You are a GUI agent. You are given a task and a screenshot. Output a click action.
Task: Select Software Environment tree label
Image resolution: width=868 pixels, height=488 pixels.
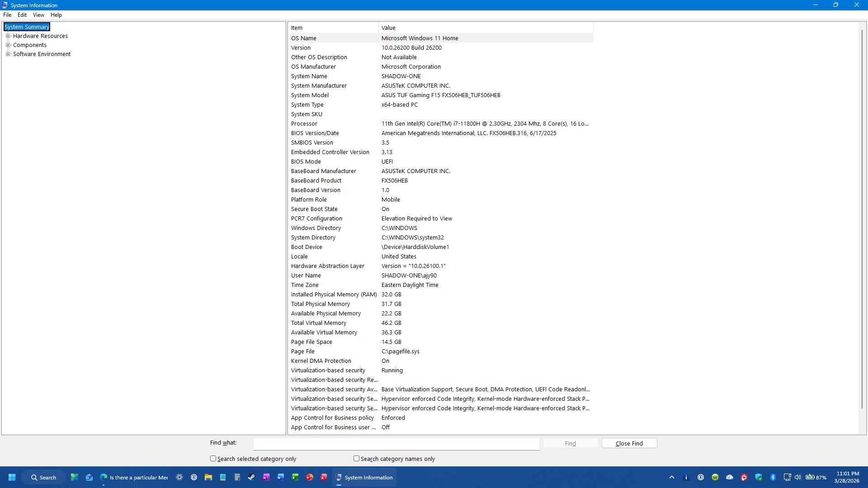(x=42, y=54)
